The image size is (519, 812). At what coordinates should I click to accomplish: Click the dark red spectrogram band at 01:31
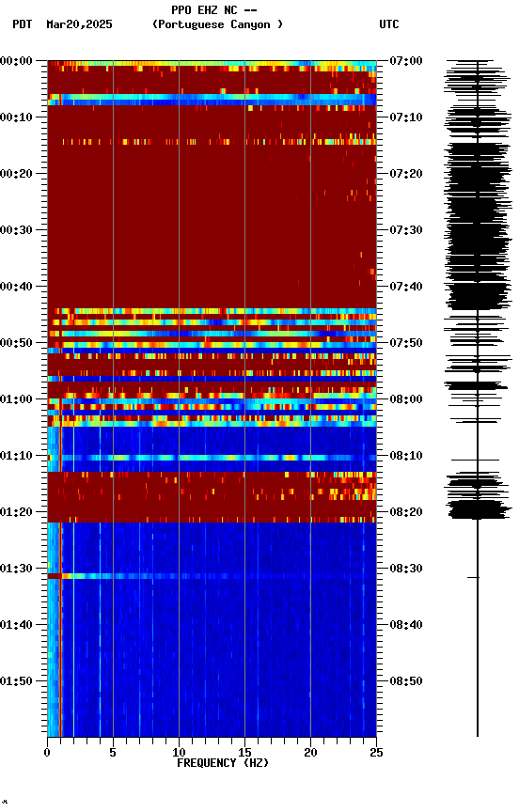(55, 576)
